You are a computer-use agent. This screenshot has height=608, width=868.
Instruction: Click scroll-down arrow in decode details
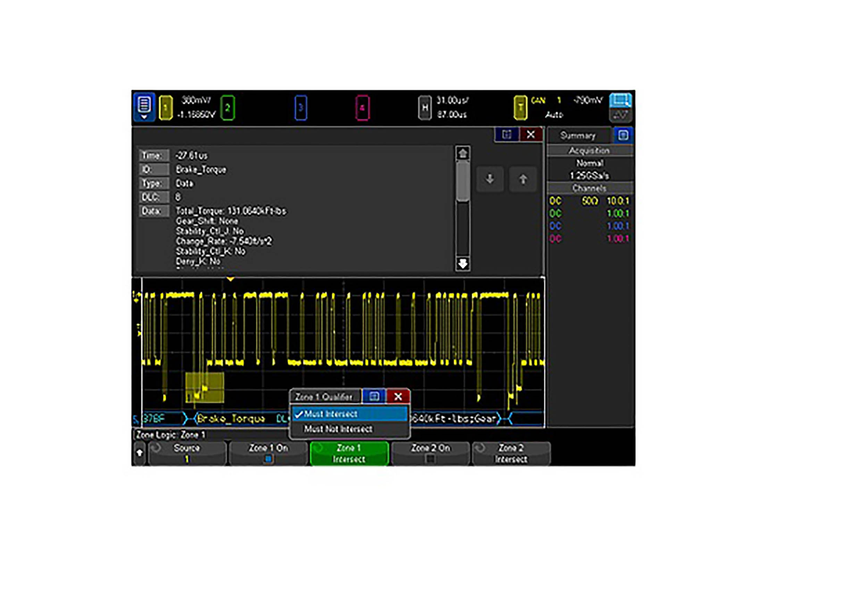click(463, 264)
